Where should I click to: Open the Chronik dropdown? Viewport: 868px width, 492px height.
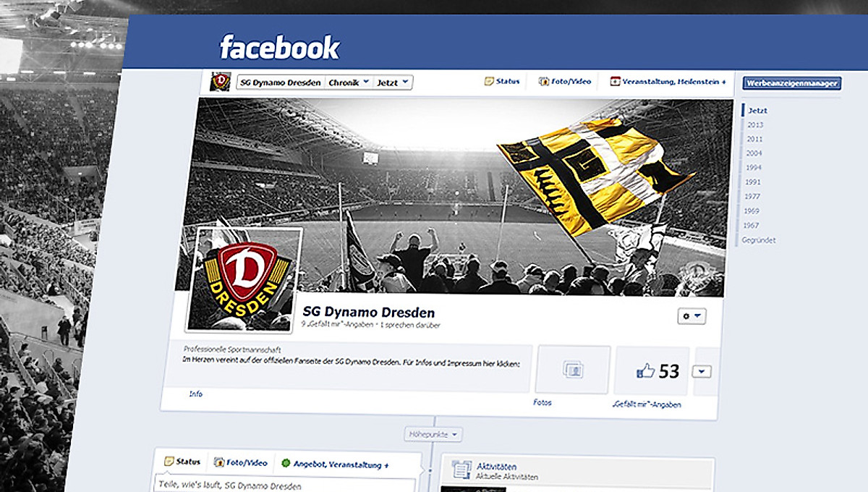click(x=349, y=82)
